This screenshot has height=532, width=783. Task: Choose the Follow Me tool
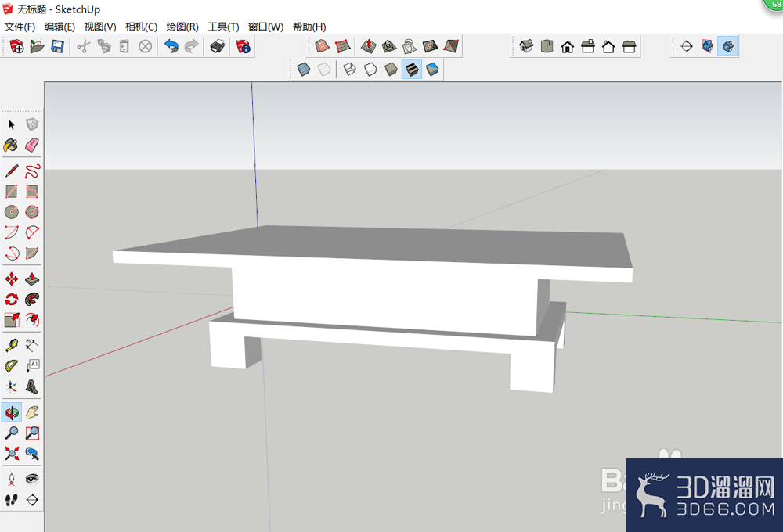coord(32,300)
